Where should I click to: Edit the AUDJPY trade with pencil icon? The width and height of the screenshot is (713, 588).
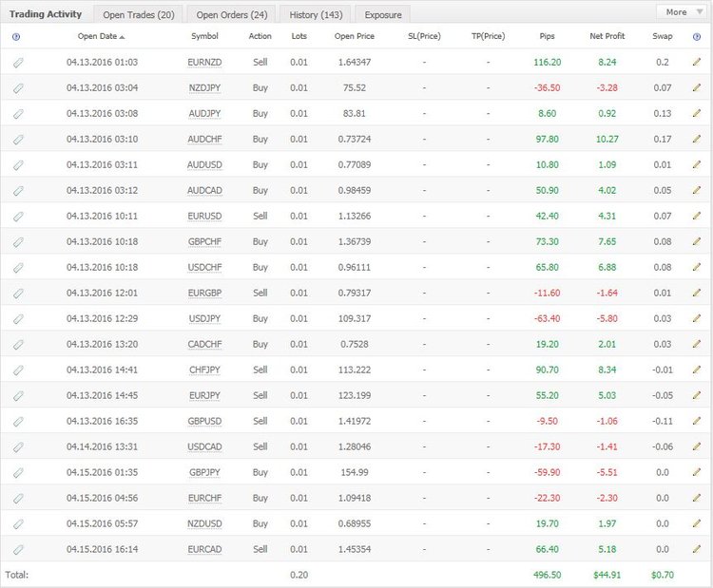[697, 113]
